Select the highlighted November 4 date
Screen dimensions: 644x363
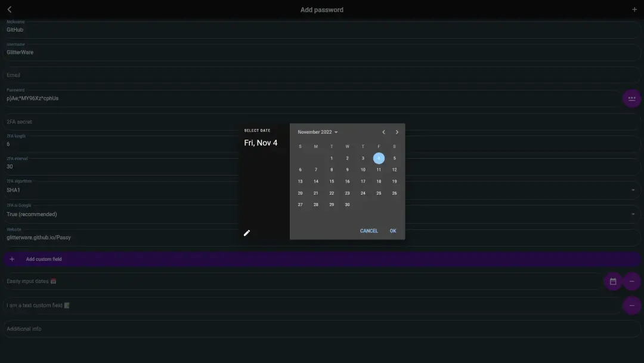click(379, 158)
